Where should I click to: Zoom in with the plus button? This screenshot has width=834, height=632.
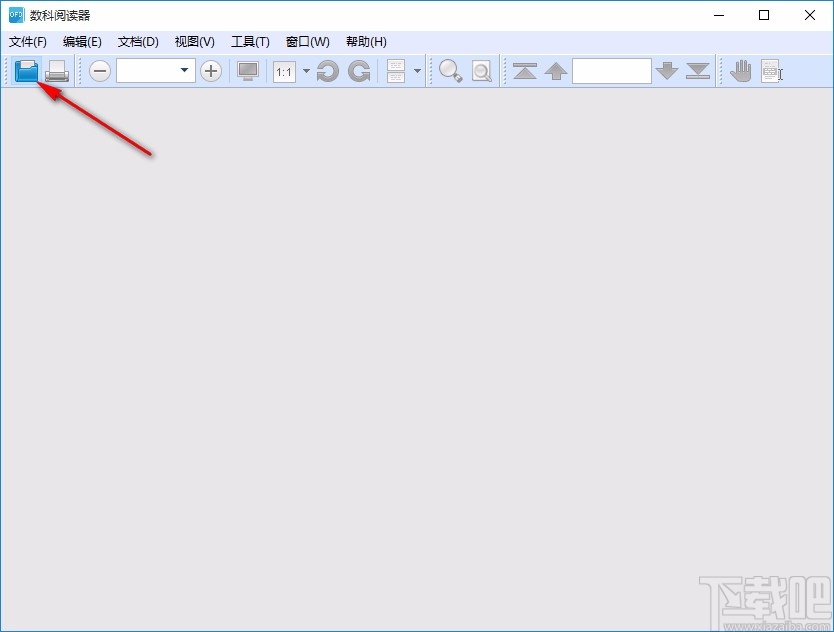coord(211,71)
